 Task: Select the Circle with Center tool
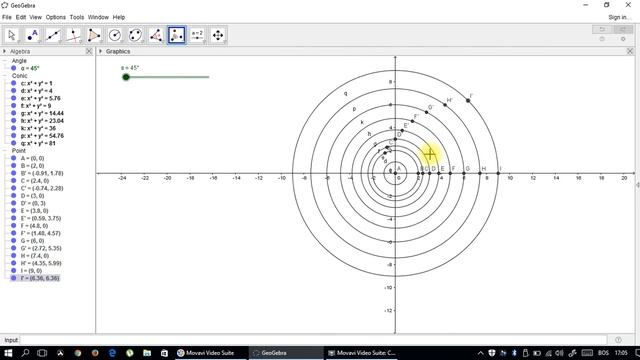pos(115,35)
